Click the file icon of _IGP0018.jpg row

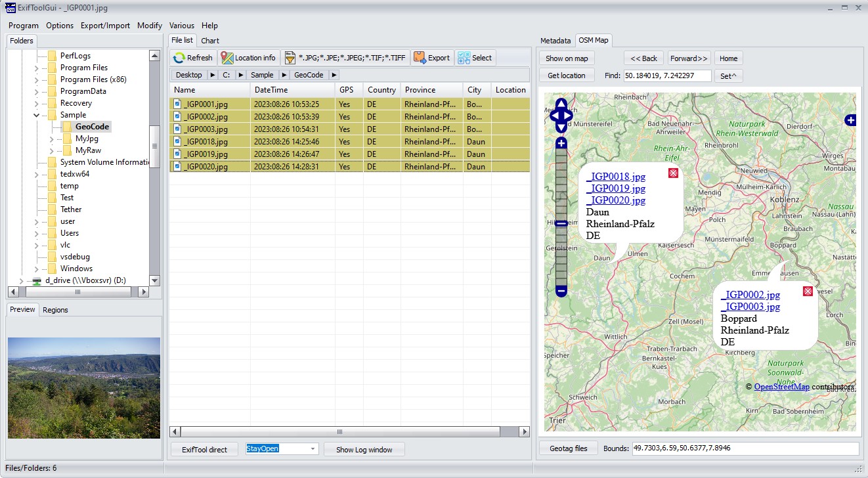177,141
